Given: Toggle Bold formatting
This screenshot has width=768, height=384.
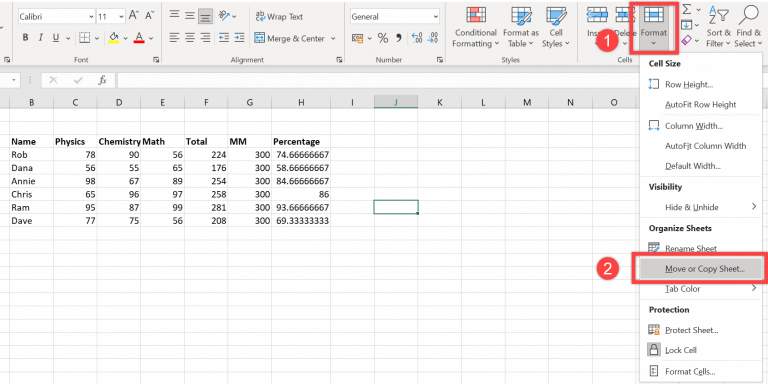Looking at the screenshot, I should coord(25,38).
